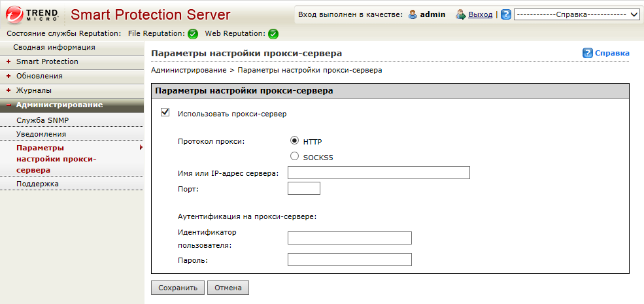Image resolution: width=644 pixels, height=304 pixels.
Task: Click the server name or IP address field
Action: point(379,173)
